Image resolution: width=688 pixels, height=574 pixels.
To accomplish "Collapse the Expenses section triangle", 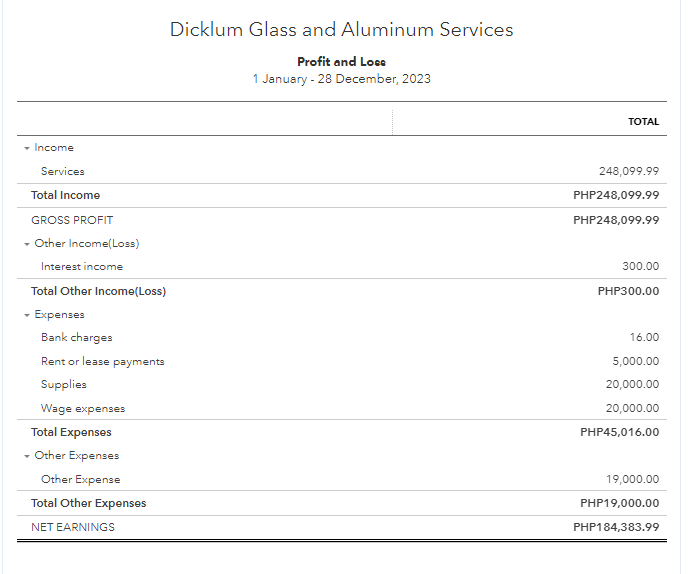I will 27,315.
